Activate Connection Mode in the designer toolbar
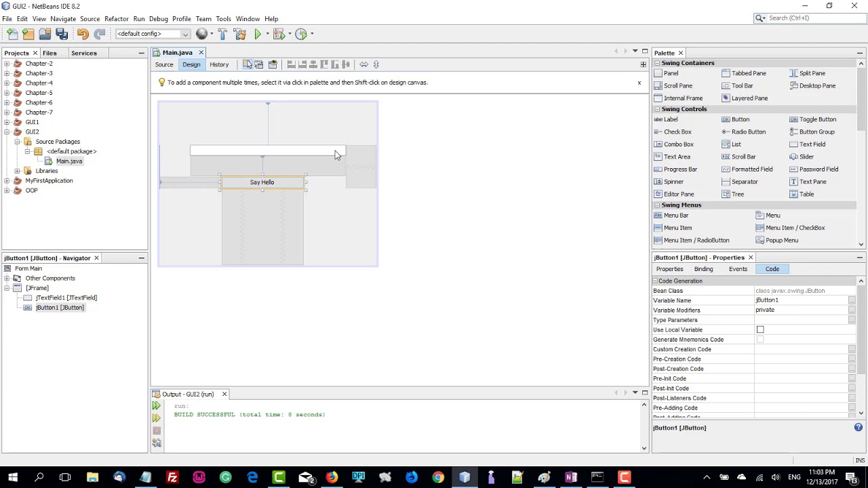The image size is (868, 488). click(259, 64)
